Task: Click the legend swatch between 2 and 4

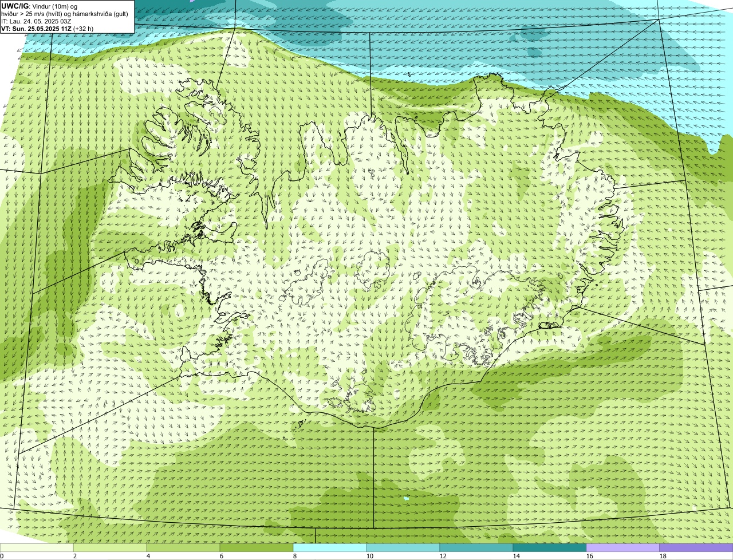Action: pyautogui.click(x=110, y=548)
